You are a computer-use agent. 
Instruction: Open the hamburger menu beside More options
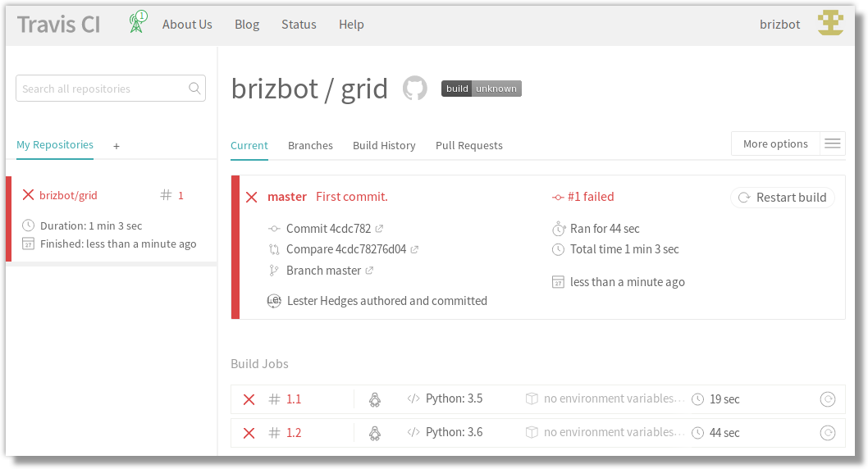pos(832,143)
